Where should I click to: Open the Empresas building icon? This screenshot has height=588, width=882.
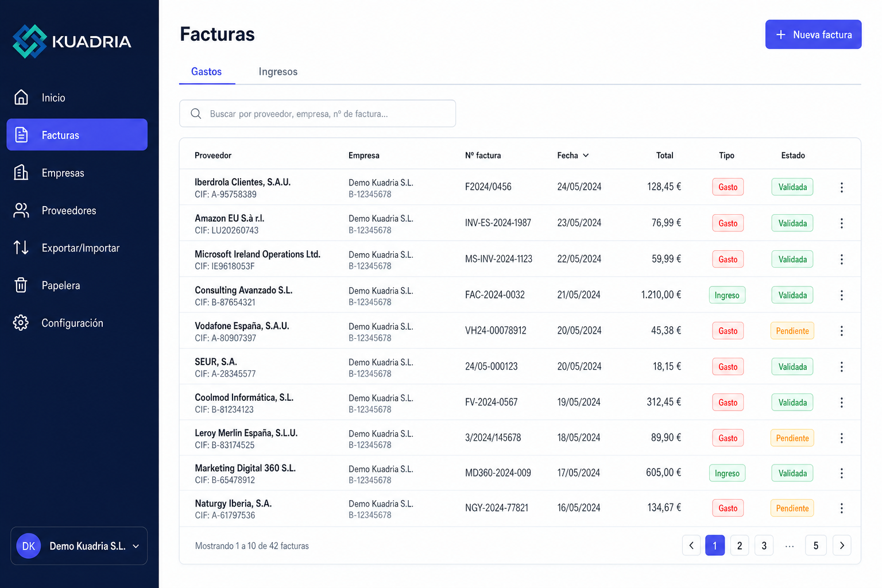point(21,172)
